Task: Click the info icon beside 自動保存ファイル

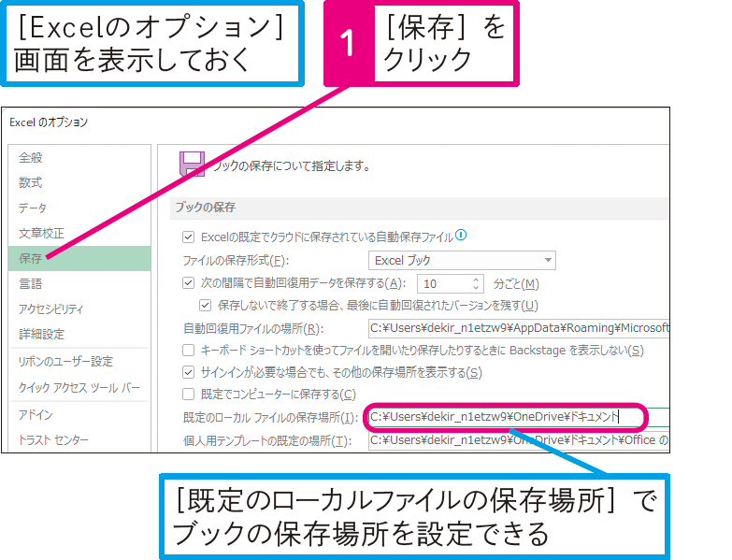Action: (461, 235)
